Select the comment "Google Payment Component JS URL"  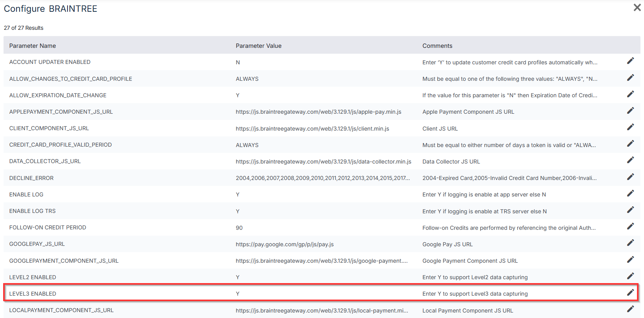point(470,261)
